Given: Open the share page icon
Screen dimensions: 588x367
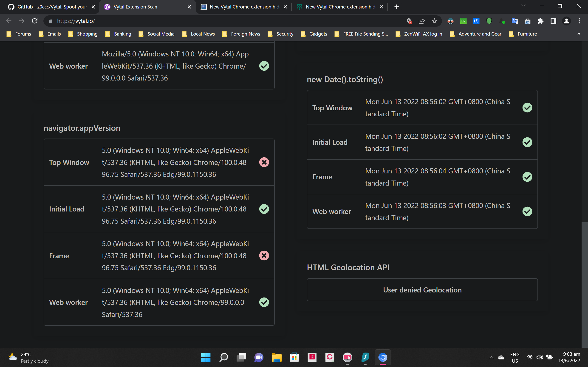Looking at the screenshot, I should point(421,21).
